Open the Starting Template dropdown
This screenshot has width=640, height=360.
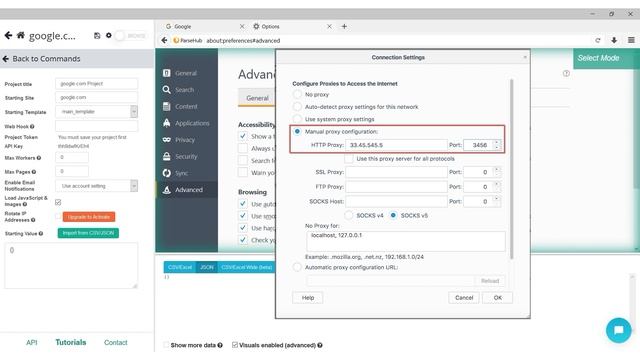tap(134, 111)
